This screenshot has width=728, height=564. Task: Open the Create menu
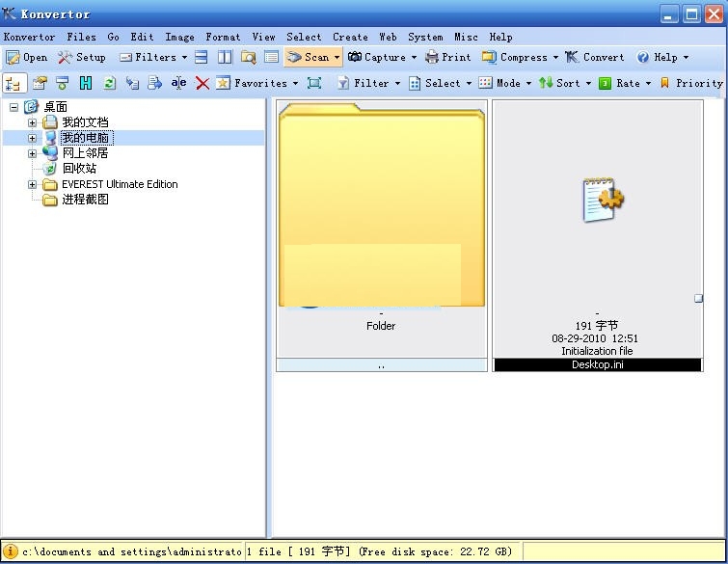(350, 37)
